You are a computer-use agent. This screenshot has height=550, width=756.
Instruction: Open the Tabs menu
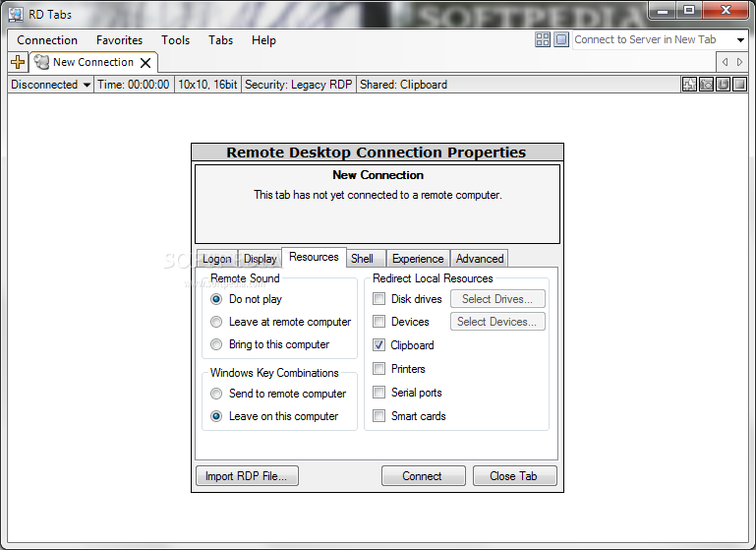tap(221, 40)
